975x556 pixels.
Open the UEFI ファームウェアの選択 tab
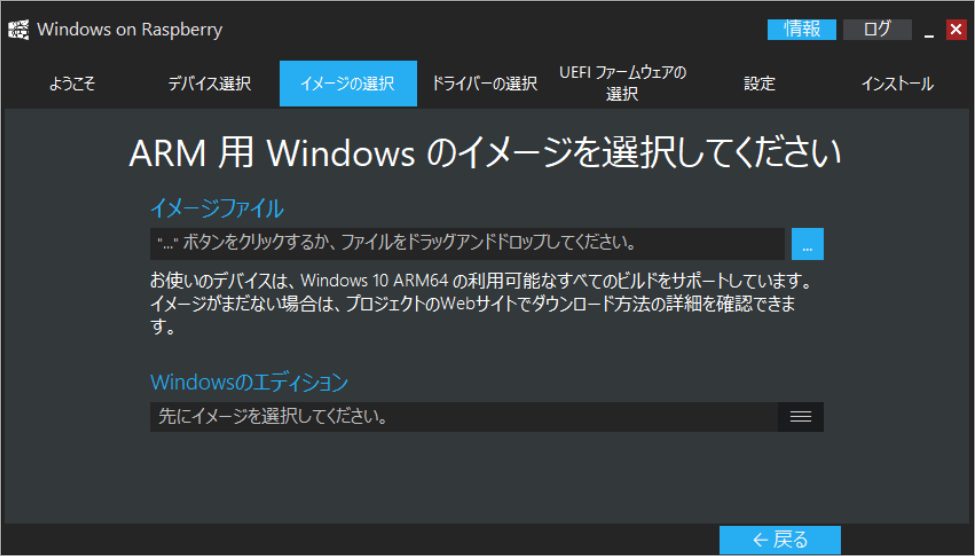coord(622,83)
